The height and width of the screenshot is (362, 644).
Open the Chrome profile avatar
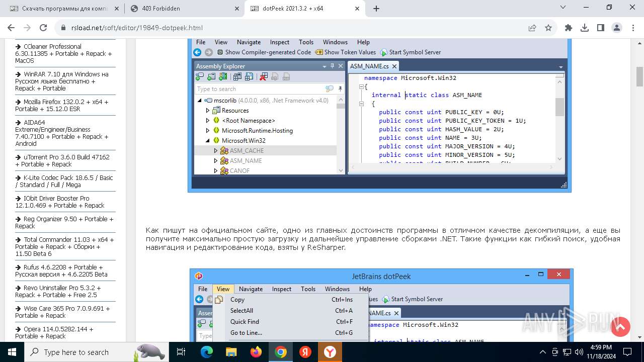click(617, 28)
